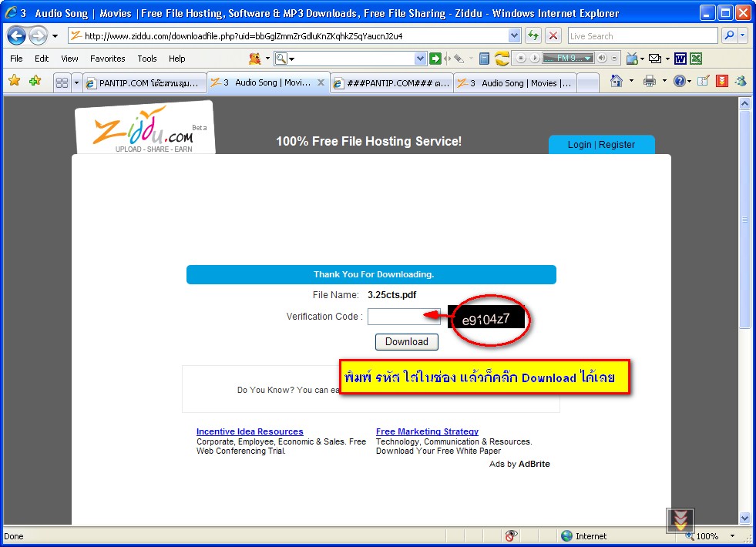Expand the toolbar search box dropdown

click(x=421, y=59)
